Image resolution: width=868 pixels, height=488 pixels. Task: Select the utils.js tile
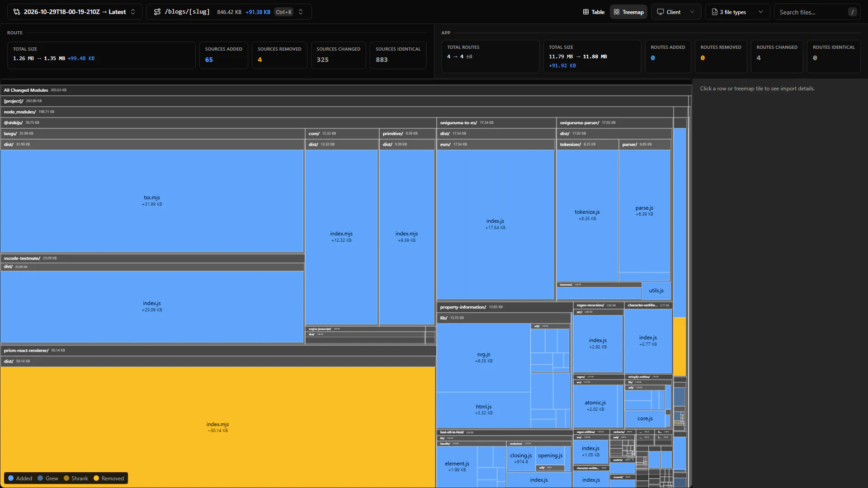(656, 291)
